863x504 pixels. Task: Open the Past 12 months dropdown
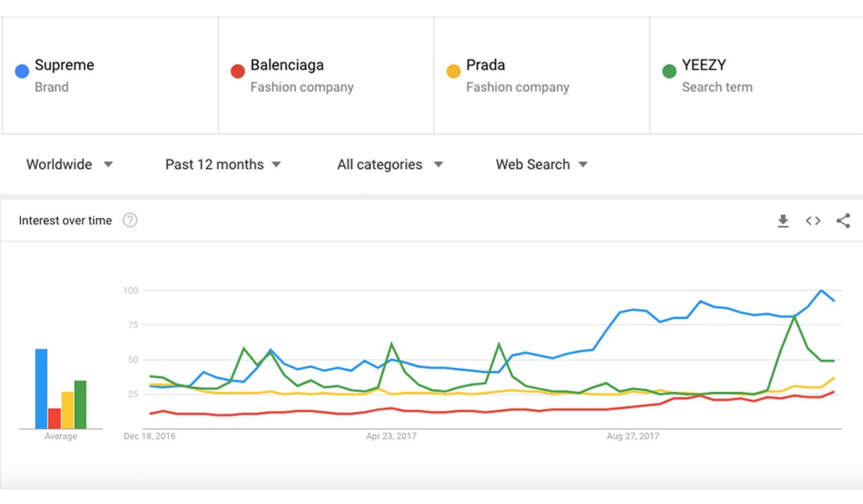222,165
